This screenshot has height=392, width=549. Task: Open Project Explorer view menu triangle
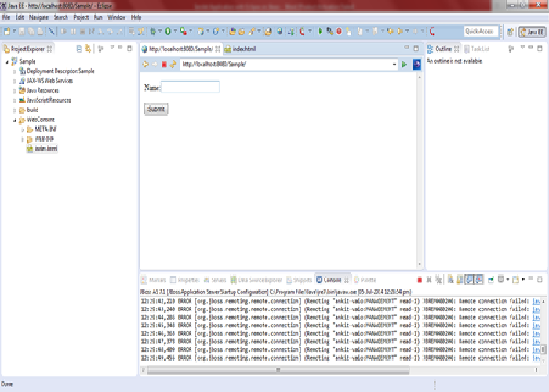tap(112, 48)
